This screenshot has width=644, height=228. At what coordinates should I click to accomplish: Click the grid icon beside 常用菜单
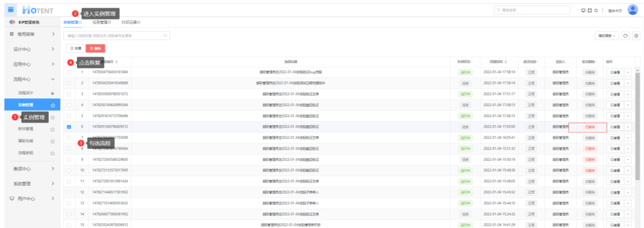pyautogui.click(x=12, y=34)
